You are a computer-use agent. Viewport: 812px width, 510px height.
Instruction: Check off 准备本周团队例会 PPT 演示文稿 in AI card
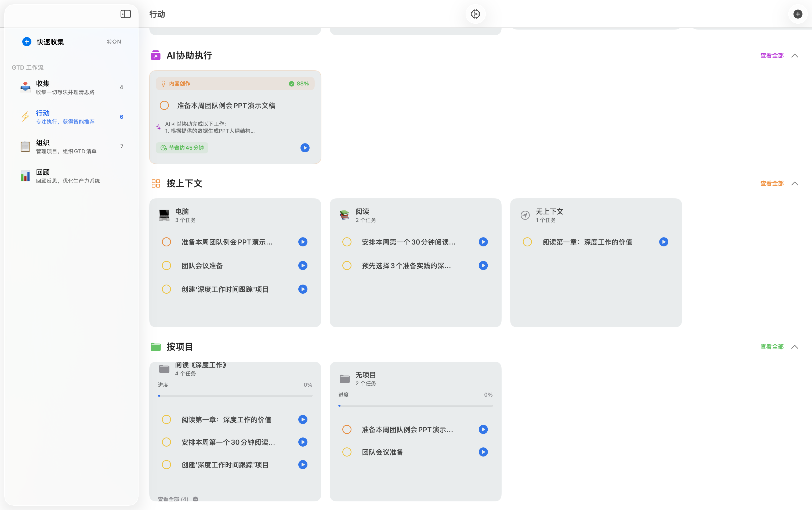pos(164,105)
